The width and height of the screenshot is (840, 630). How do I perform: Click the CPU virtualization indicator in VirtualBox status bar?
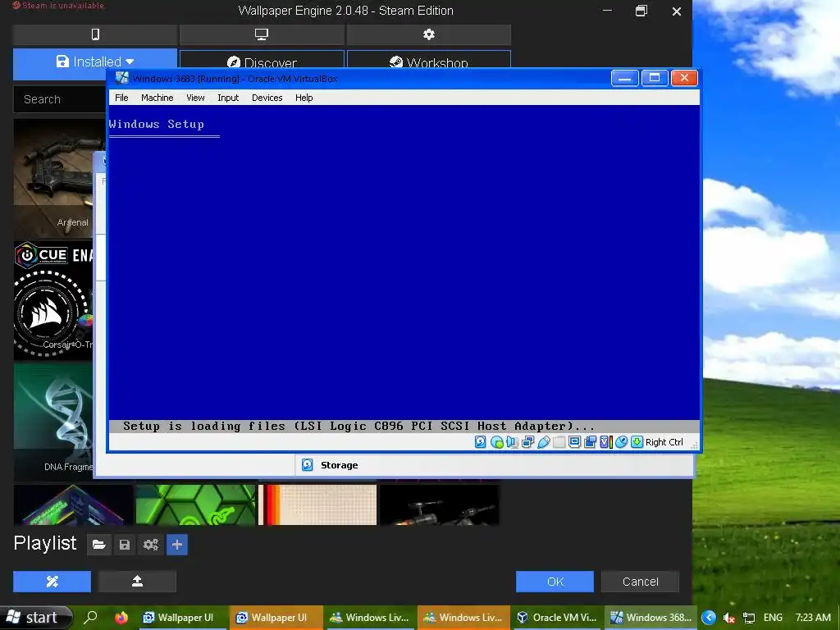605,442
